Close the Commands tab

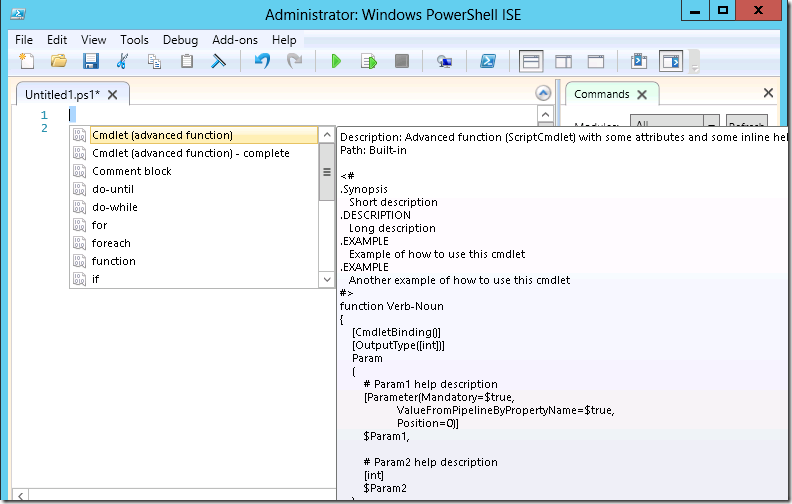[x=642, y=94]
